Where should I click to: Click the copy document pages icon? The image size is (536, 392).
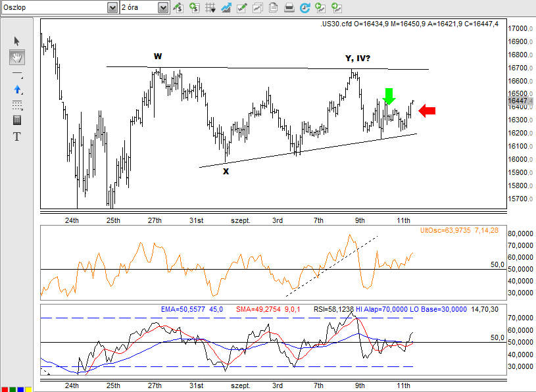click(273, 7)
